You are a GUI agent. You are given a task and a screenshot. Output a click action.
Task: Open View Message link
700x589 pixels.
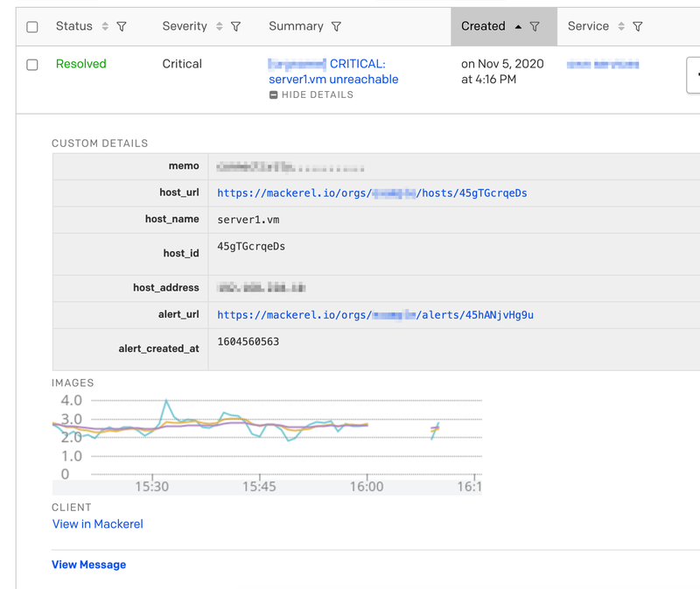[x=89, y=564]
